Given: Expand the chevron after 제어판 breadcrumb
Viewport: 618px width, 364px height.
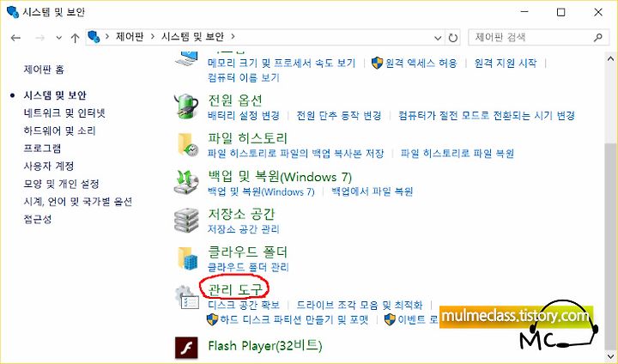Looking at the screenshot, I should click(152, 37).
